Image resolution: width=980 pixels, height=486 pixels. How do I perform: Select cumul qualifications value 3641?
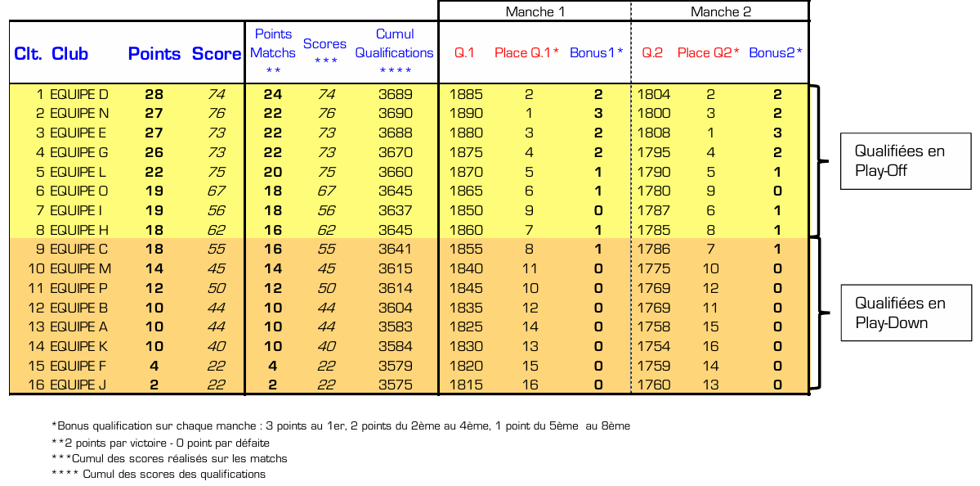pos(396,250)
